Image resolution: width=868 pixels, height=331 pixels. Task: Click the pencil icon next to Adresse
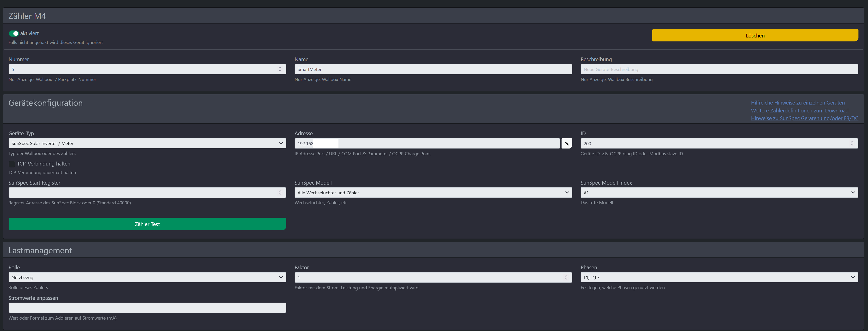click(567, 143)
